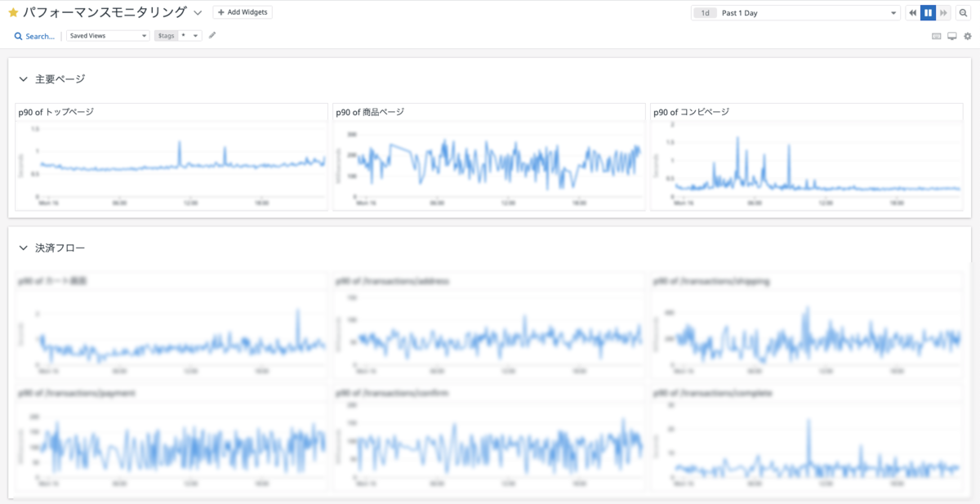Open the keyboard shortcuts icon
This screenshot has height=504, width=980.
coord(937,36)
